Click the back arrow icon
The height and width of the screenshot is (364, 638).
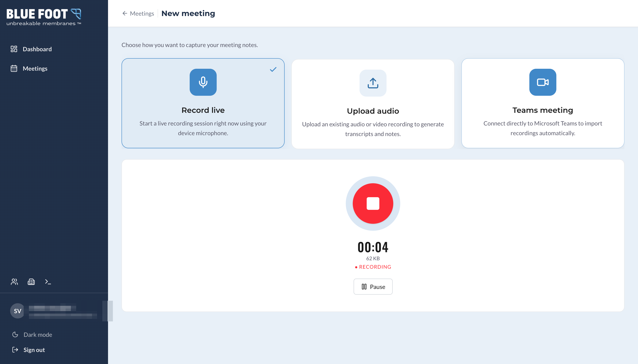[x=125, y=13]
